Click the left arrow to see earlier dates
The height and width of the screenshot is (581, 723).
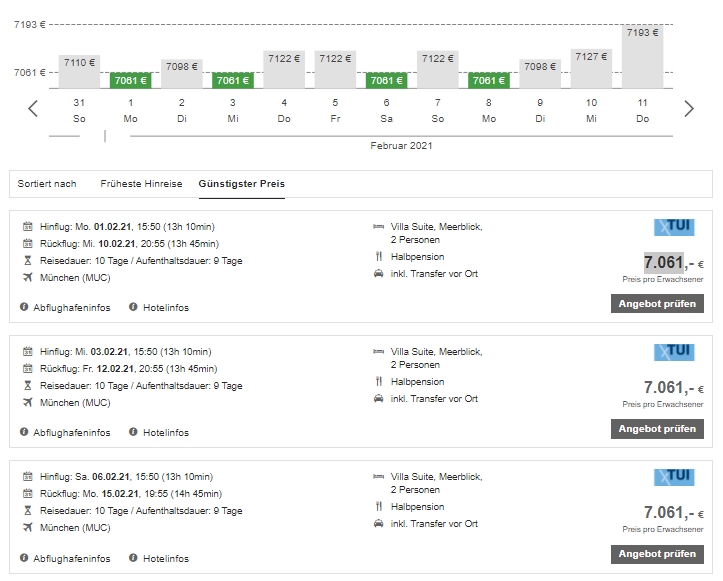(33, 109)
